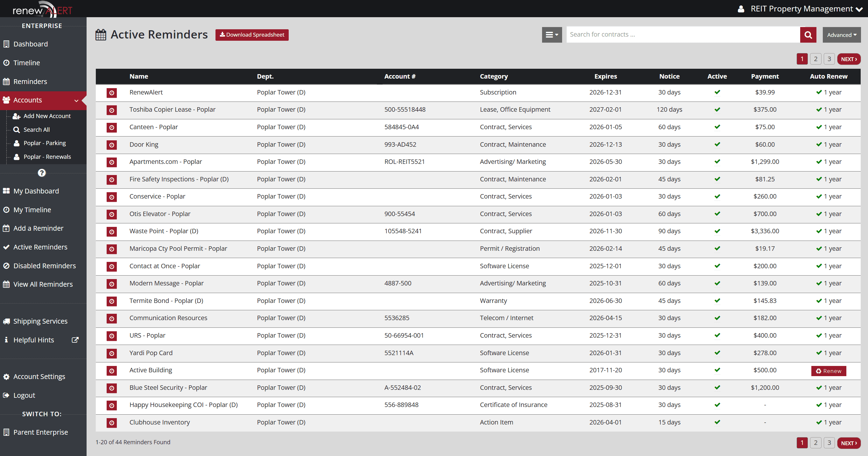Viewport: 868px width, 456px height.
Task: Click the help question mark icon in sidebar
Action: pos(41,173)
